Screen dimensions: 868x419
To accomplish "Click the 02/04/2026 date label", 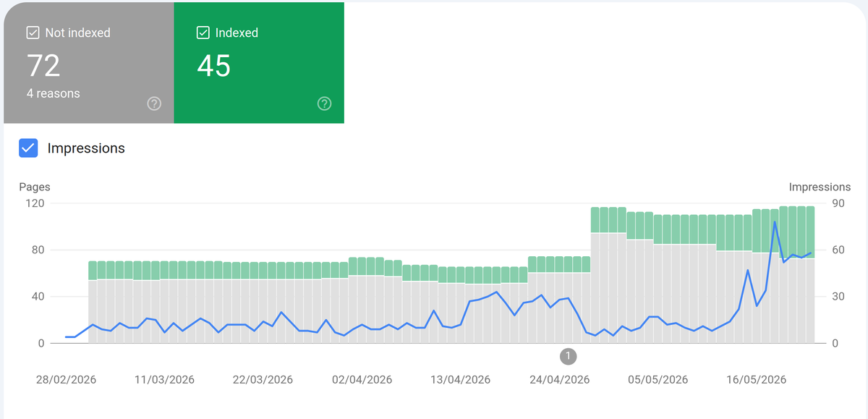I will pyautogui.click(x=362, y=379).
